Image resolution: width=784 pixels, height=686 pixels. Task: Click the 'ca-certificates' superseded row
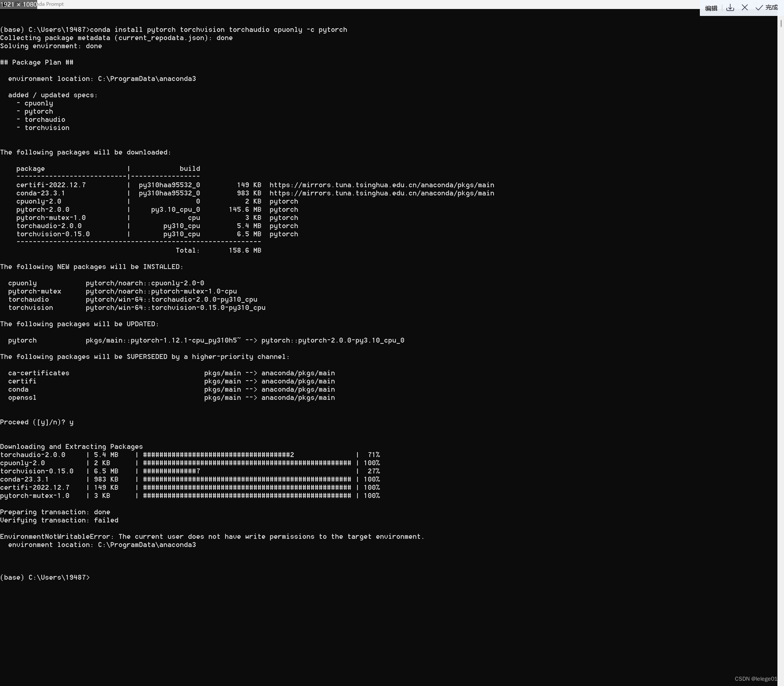tap(172, 373)
